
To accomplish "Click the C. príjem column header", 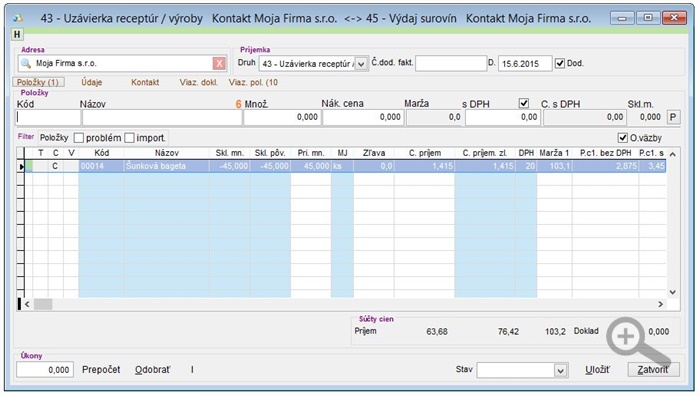I will pos(424,153).
